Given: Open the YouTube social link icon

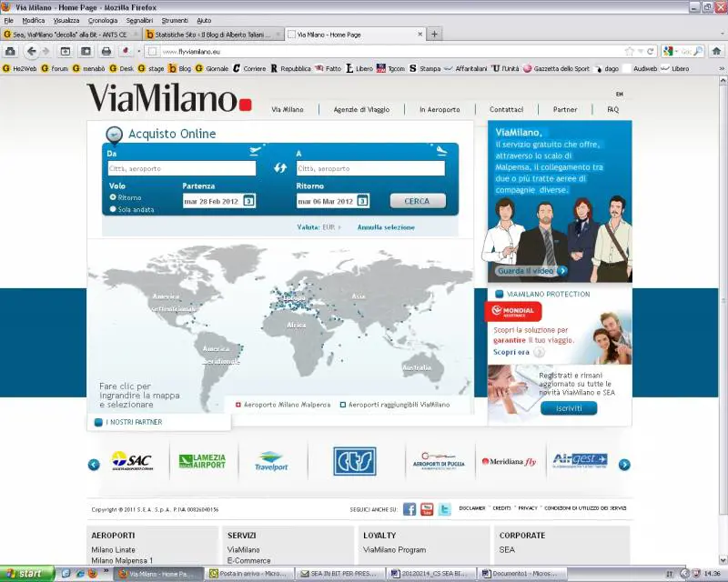Looking at the screenshot, I should (x=427, y=509).
